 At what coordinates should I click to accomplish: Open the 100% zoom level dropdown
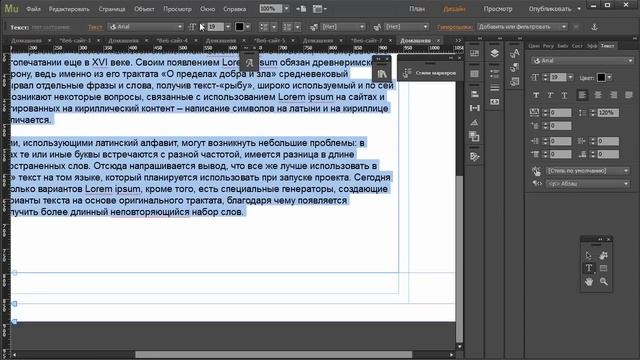(x=286, y=9)
